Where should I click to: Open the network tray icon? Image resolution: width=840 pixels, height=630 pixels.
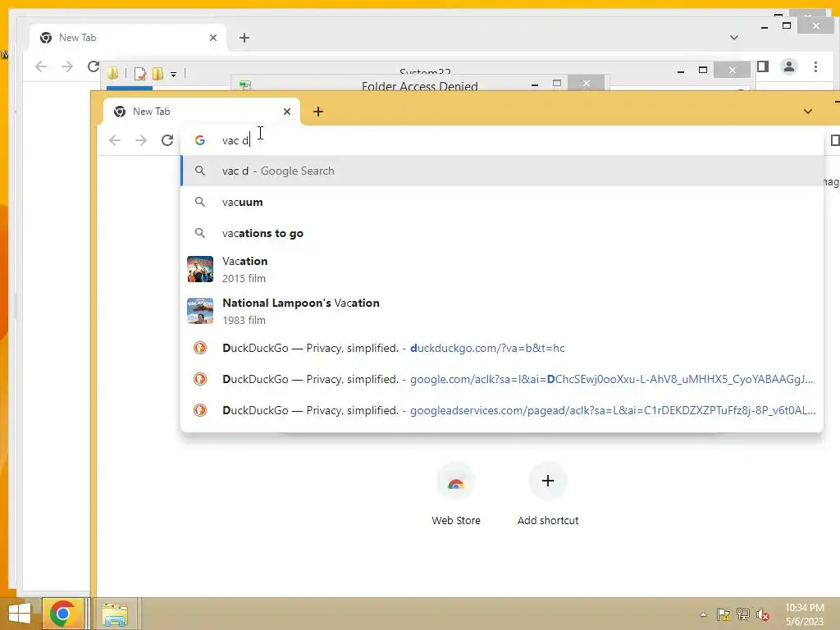click(x=743, y=614)
